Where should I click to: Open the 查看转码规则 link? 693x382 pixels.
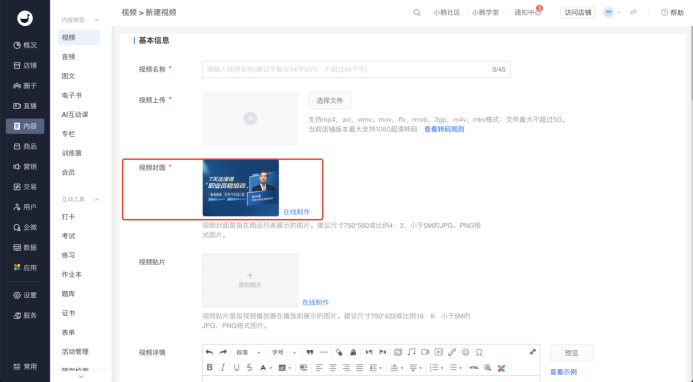pos(444,129)
